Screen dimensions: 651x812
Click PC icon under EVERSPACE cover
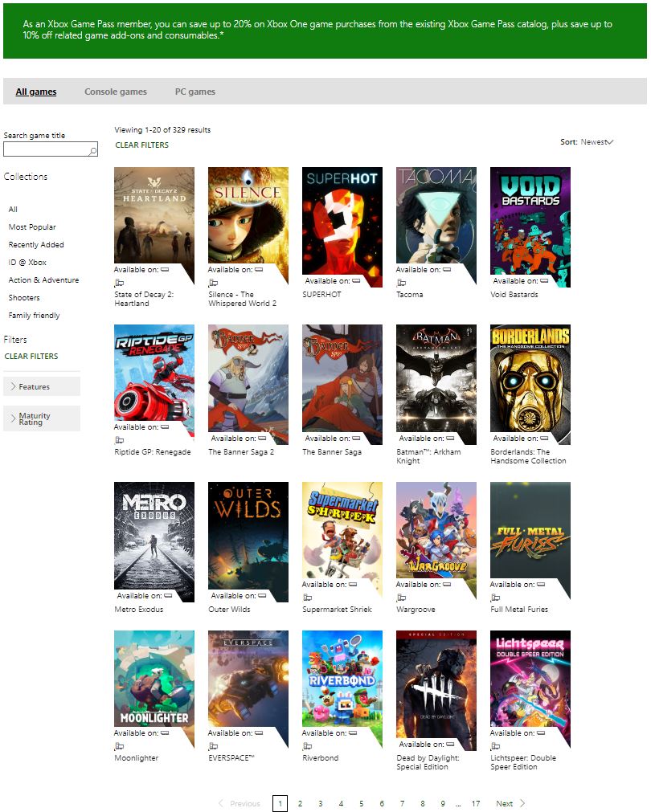(213, 746)
